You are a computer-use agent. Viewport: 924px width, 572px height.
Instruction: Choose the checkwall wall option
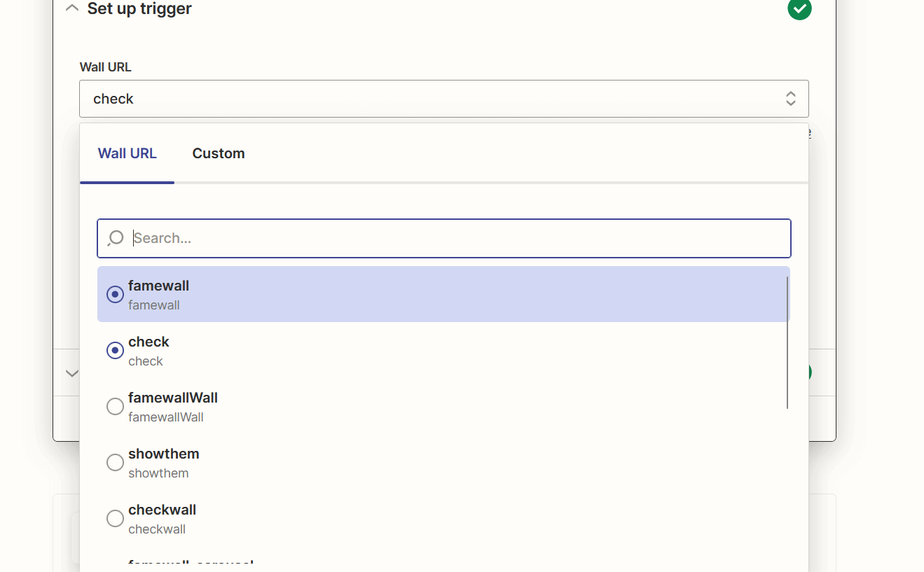point(162,518)
